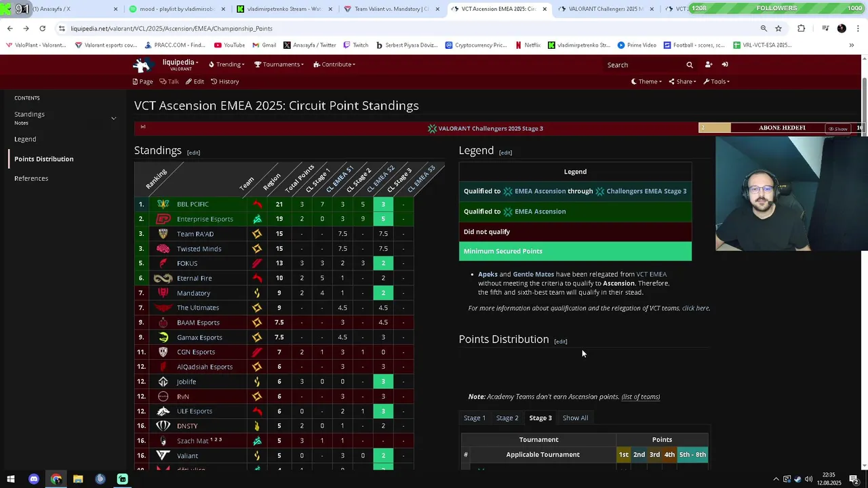868x488 pixels.
Task: Click edit link next to Points Distribution heading
Action: pos(560,341)
